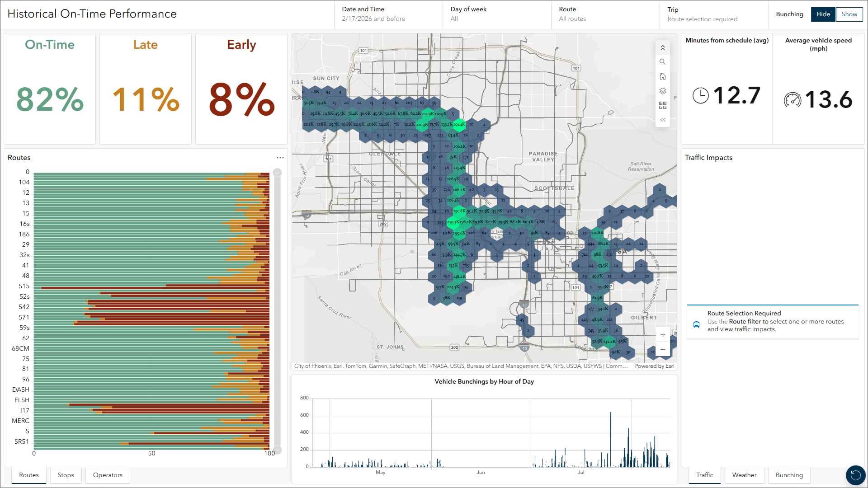Zoom in on the map
868x488 pixels.
click(663, 335)
